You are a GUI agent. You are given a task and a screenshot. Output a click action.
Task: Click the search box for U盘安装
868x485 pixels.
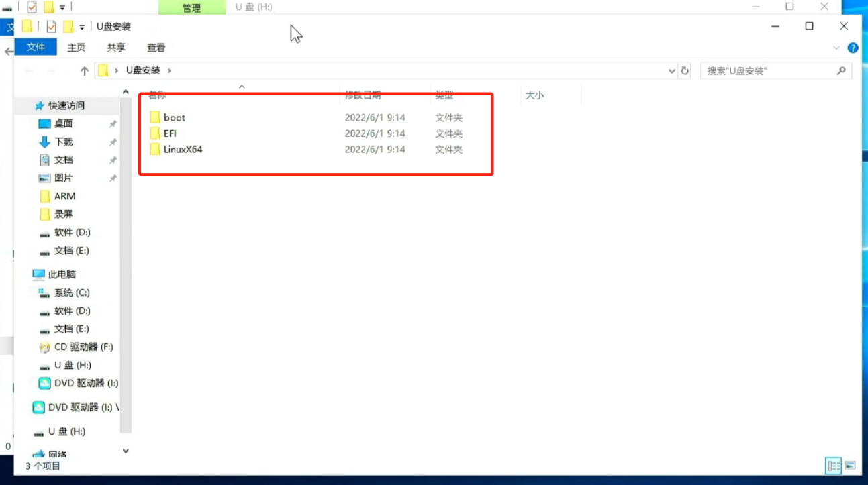(769, 70)
